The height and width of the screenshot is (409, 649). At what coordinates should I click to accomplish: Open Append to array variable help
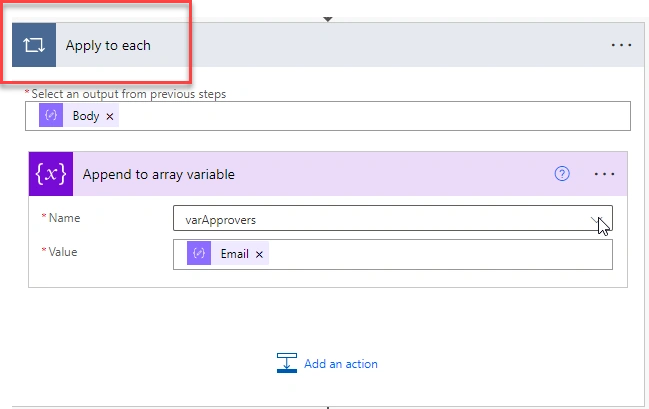coord(562,174)
